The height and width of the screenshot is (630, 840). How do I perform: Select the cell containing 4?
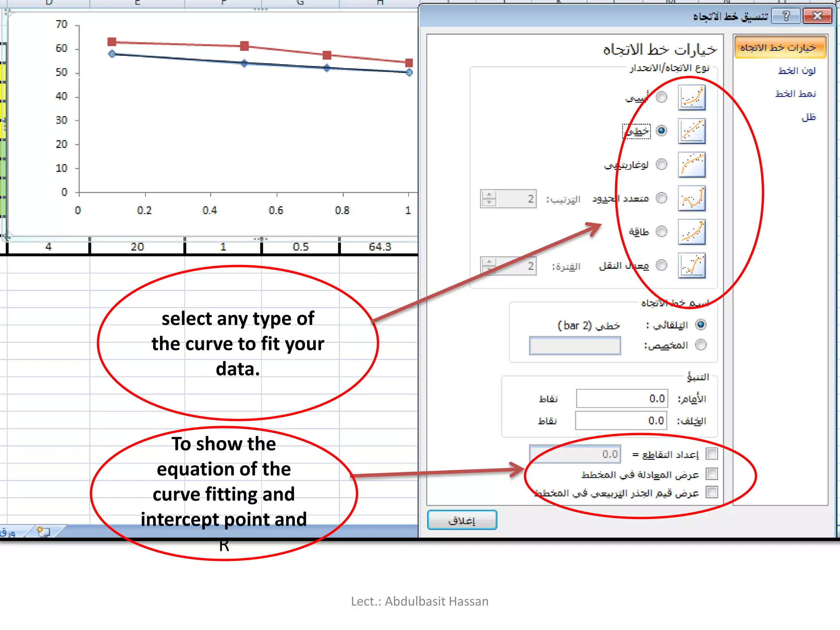point(48,247)
